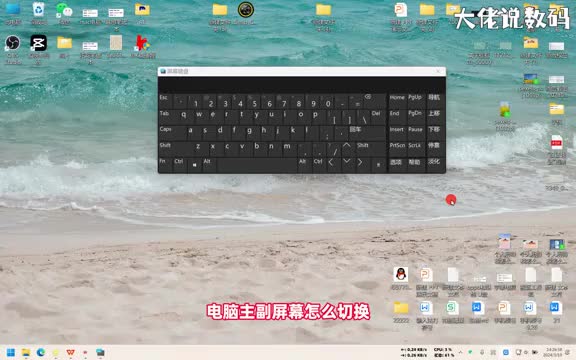Viewport: 576px width, 360px height.
Task: Click the 选项 (Options) key
Action: 397,165
